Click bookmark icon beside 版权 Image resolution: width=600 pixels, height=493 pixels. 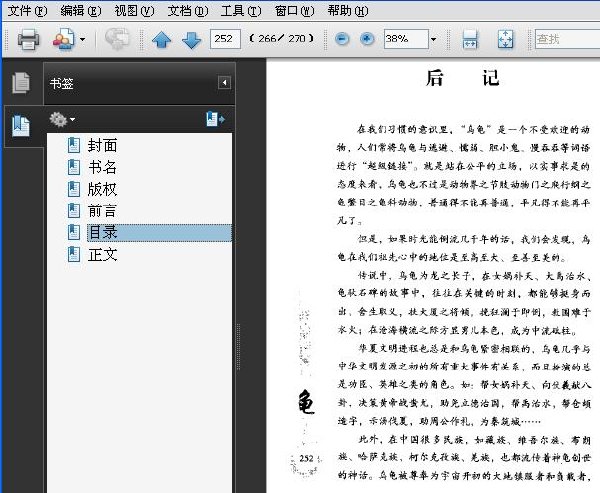(x=74, y=189)
